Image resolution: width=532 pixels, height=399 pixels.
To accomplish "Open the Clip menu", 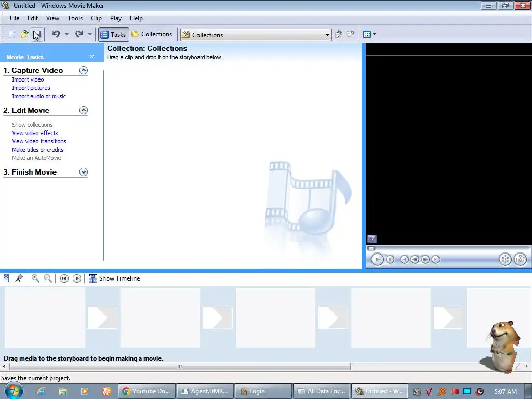I will pyautogui.click(x=96, y=18).
